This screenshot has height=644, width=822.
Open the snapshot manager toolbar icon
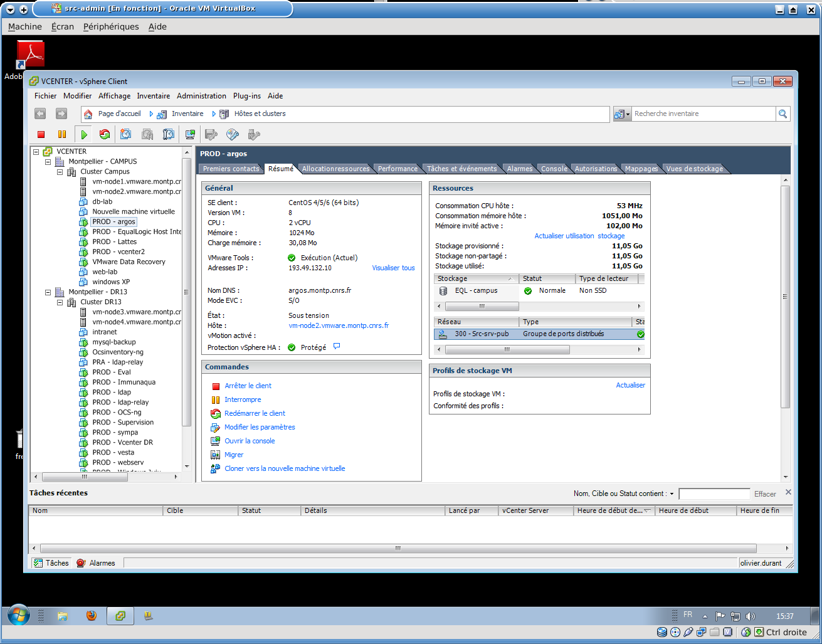169,134
